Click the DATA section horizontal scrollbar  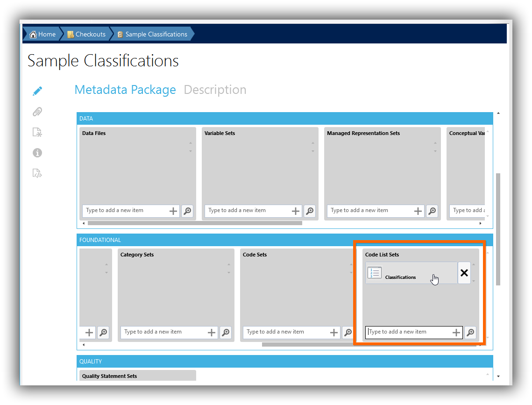(x=195, y=223)
